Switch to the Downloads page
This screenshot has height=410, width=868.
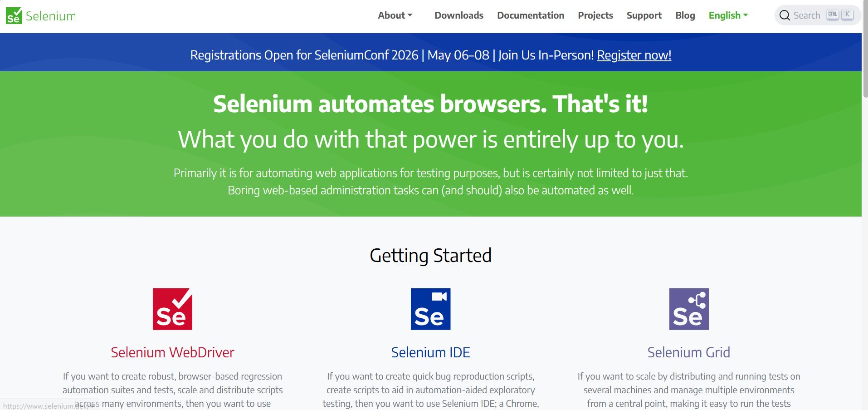pos(458,15)
